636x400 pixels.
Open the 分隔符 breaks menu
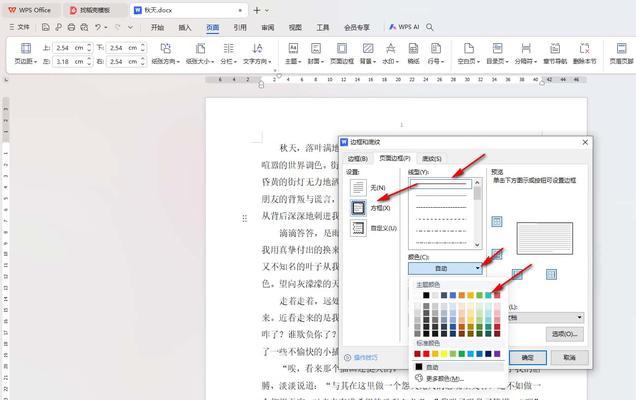coord(526,54)
